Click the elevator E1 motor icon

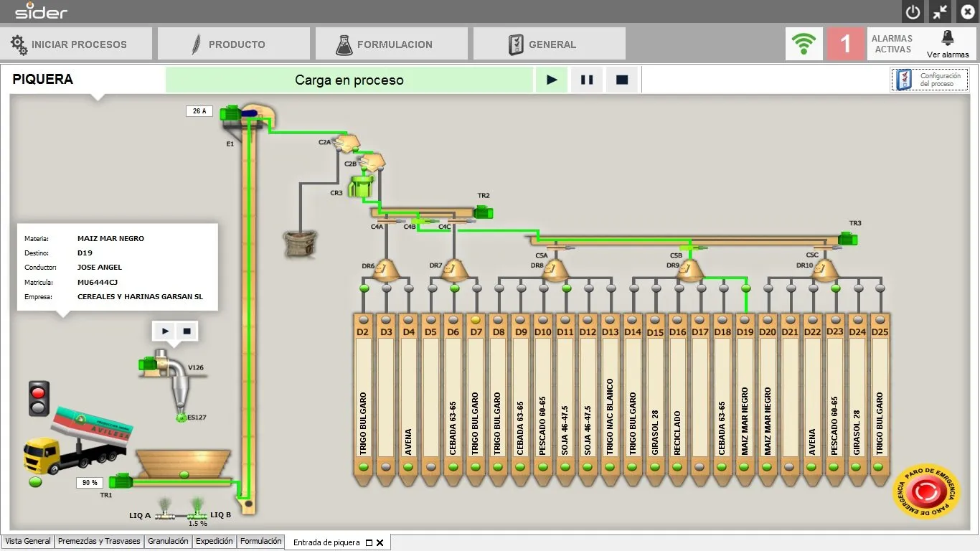[231, 113]
